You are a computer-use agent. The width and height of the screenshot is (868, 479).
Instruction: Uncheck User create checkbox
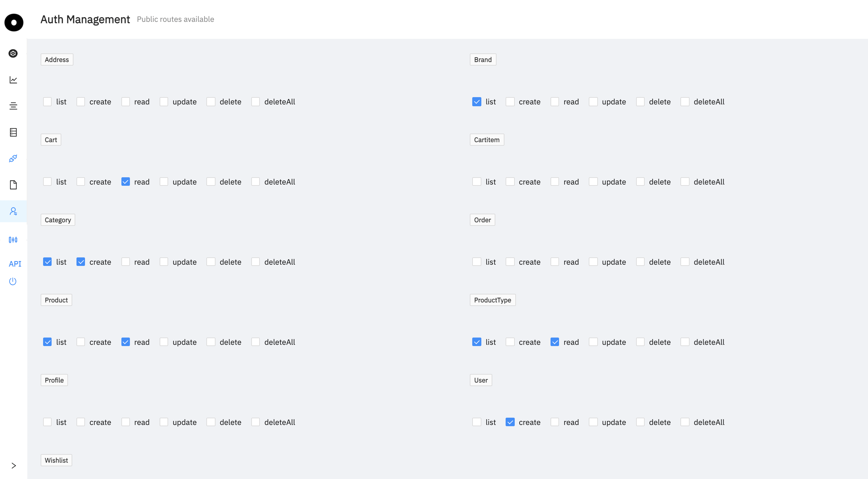pyautogui.click(x=510, y=422)
